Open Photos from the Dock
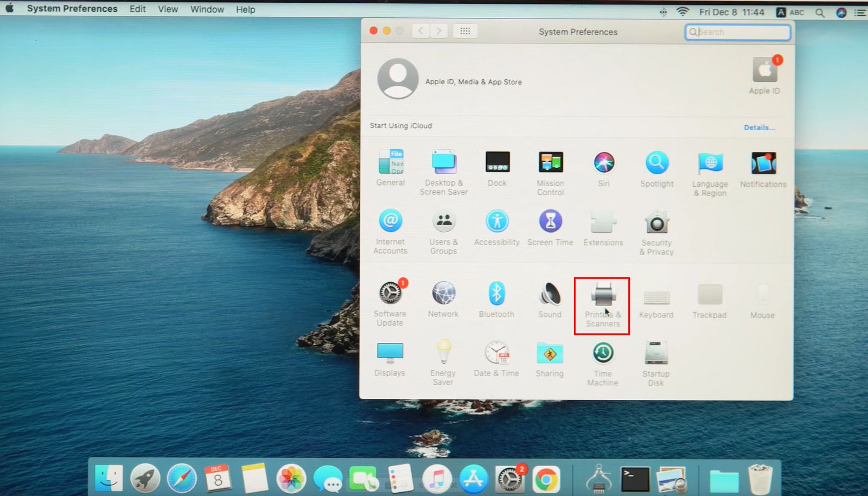This screenshot has width=868, height=496. 291,479
